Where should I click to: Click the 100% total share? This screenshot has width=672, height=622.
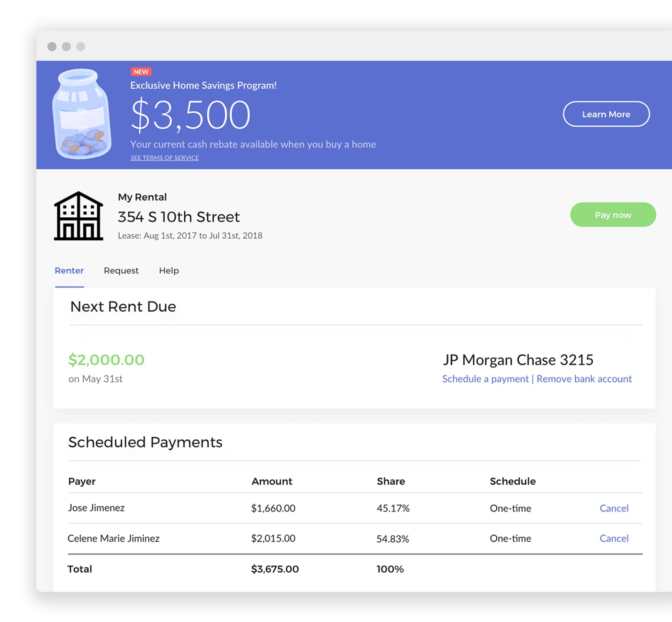390,569
